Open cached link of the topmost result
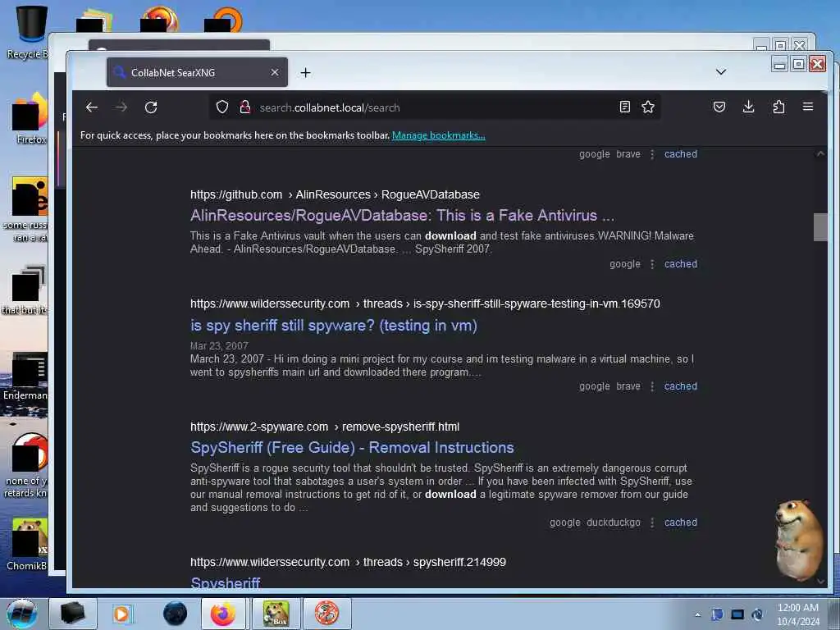 680,154
